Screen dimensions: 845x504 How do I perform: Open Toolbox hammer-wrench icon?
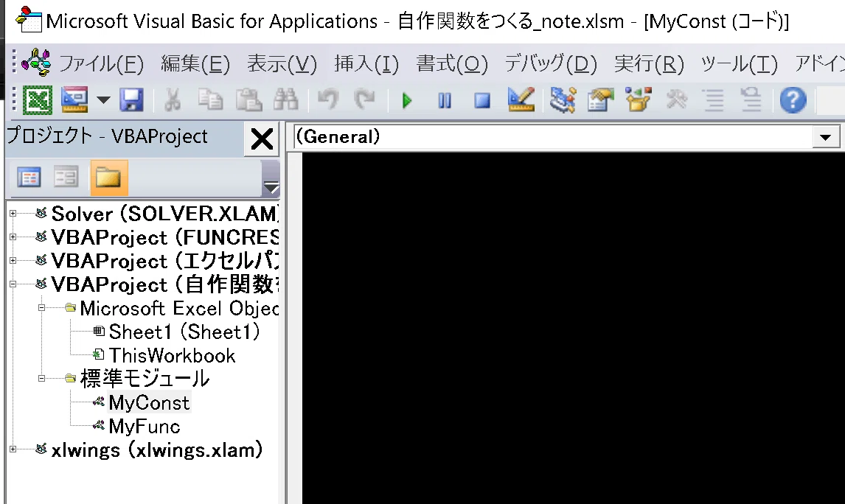tap(676, 100)
